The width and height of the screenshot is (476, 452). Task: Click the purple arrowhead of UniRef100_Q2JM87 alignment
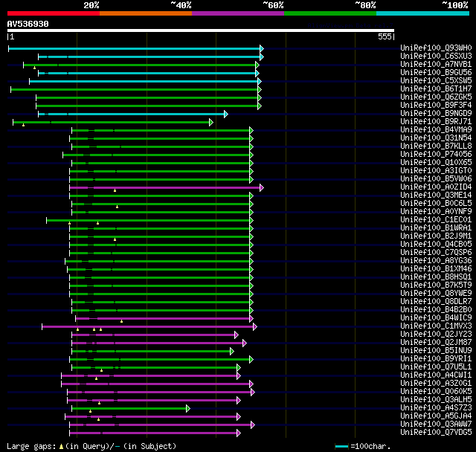(245, 343)
